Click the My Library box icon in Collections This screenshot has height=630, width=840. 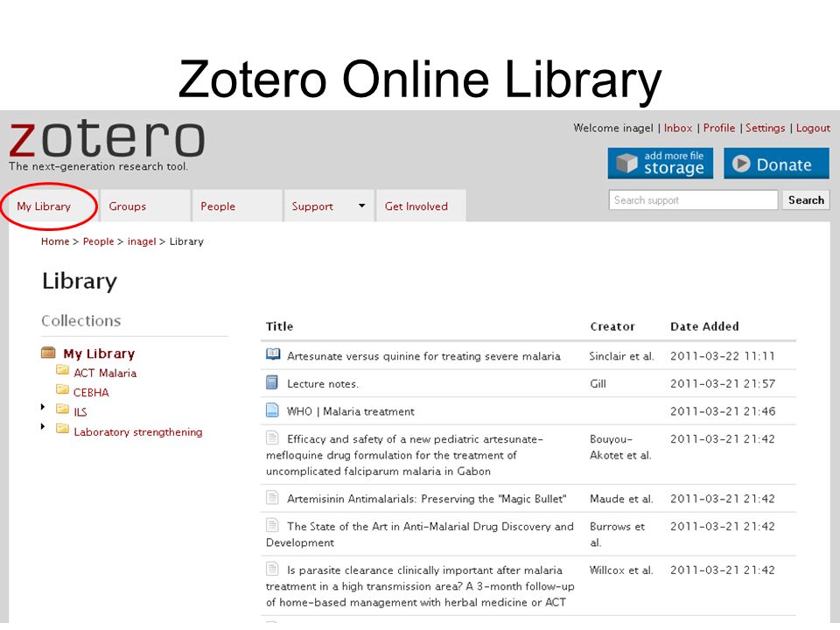48,353
